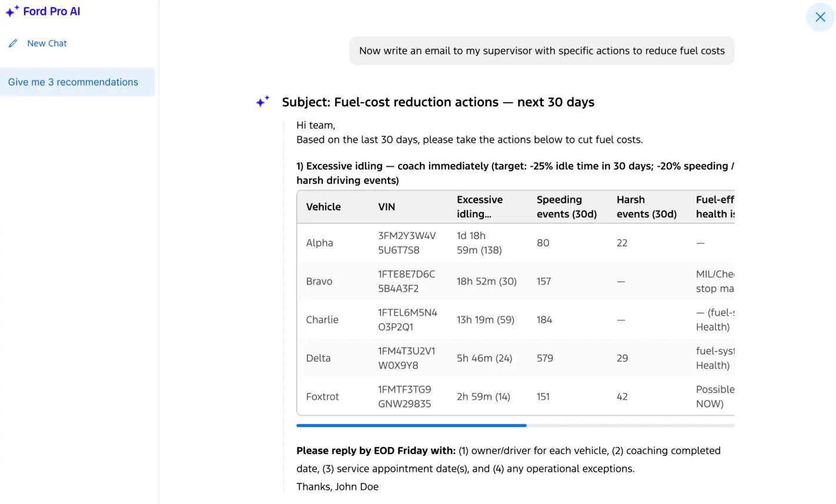Start a New Chat
This screenshot has height=504, width=836.
47,43
